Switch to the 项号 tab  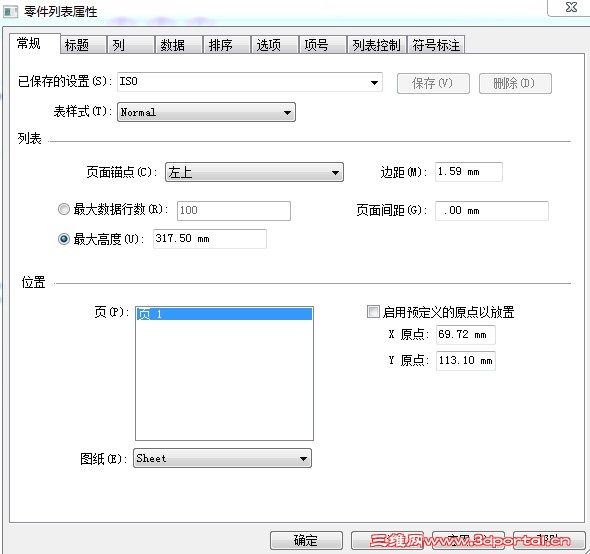(x=322, y=45)
